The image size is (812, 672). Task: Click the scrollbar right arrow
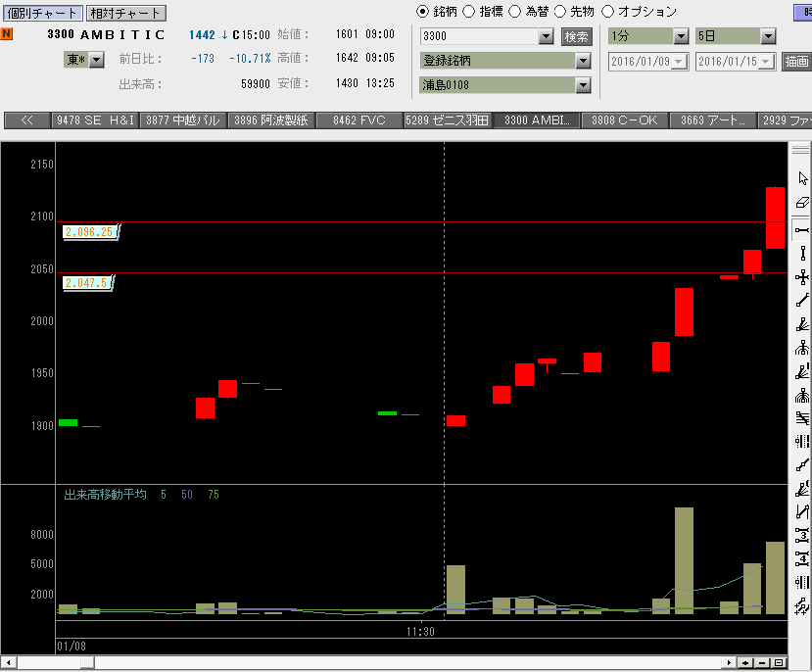729,662
